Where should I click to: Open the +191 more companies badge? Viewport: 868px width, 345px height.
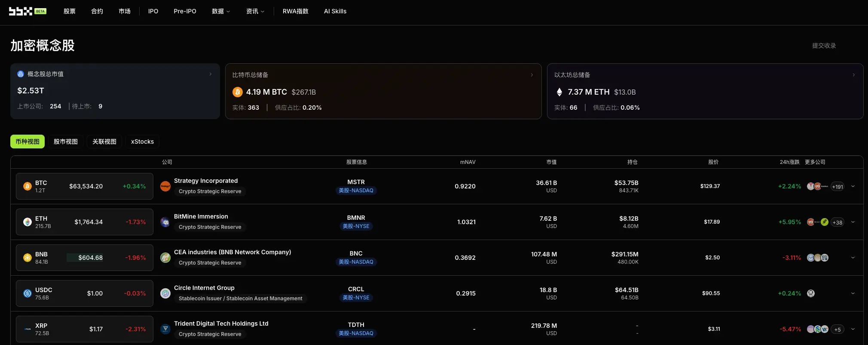coord(837,187)
